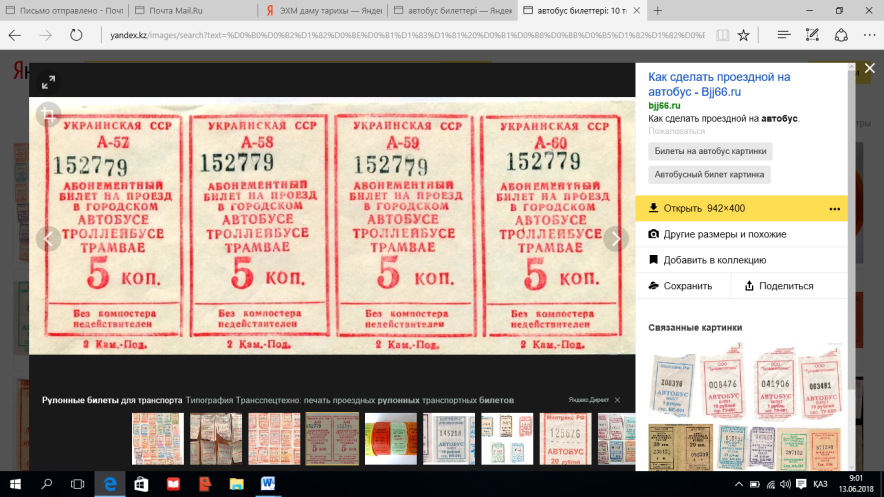Select the third ticket sheet thumbnail
The image size is (884, 497).
274,439
